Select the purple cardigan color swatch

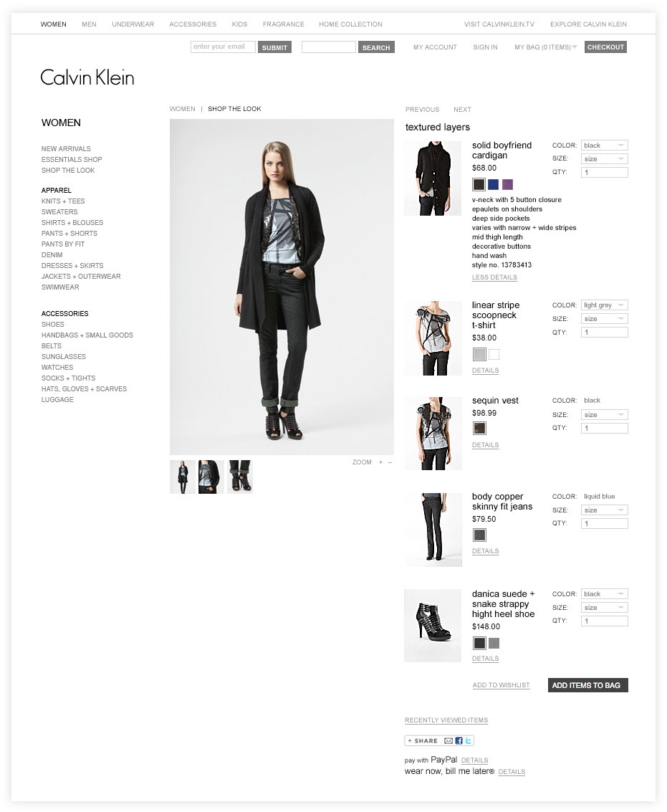[x=507, y=184]
